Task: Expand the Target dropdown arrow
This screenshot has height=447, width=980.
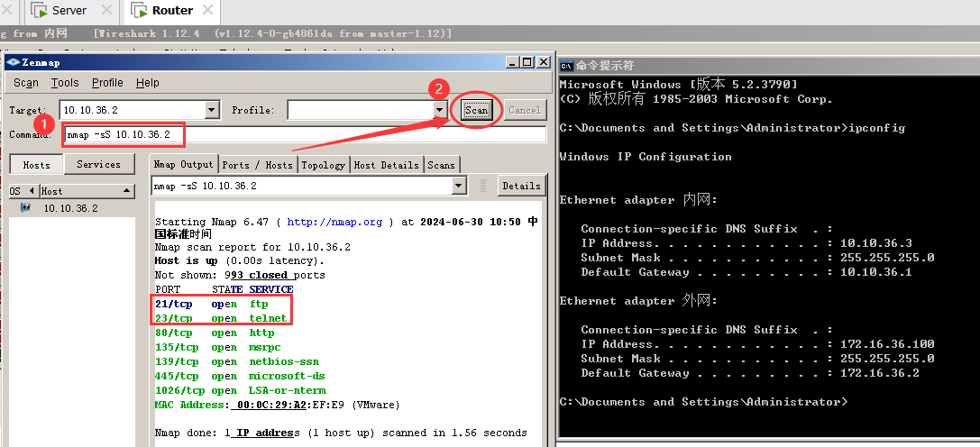Action: tap(212, 110)
